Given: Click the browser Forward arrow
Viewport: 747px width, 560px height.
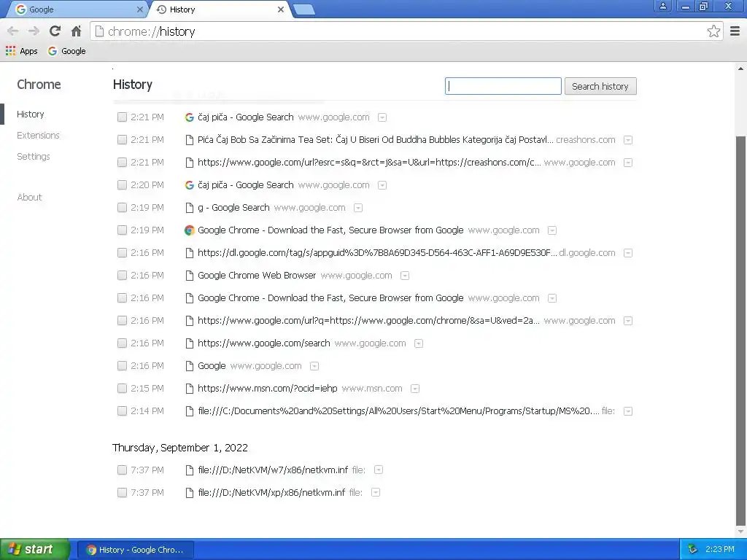Looking at the screenshot, I should [34, 31].
